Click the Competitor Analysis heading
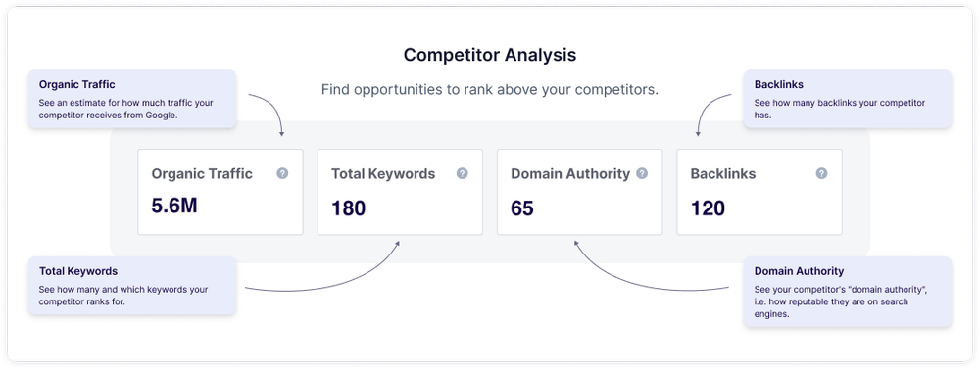The image size is (980, 370). coord(490,55)
